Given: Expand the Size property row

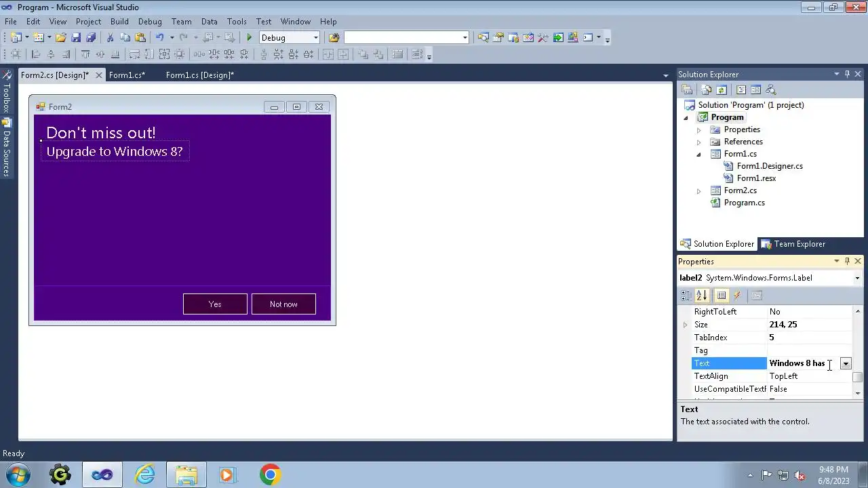Looking at the screenshot, I should (685, 325).
